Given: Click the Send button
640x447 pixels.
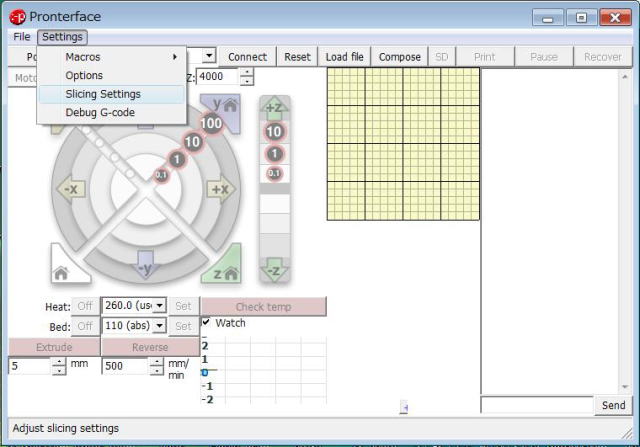Looking at the screenshot, I should 613,405.
